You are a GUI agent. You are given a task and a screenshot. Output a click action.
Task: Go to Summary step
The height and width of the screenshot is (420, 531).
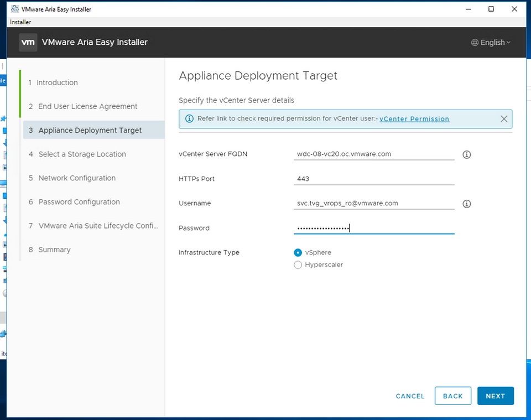coord(50,250)
